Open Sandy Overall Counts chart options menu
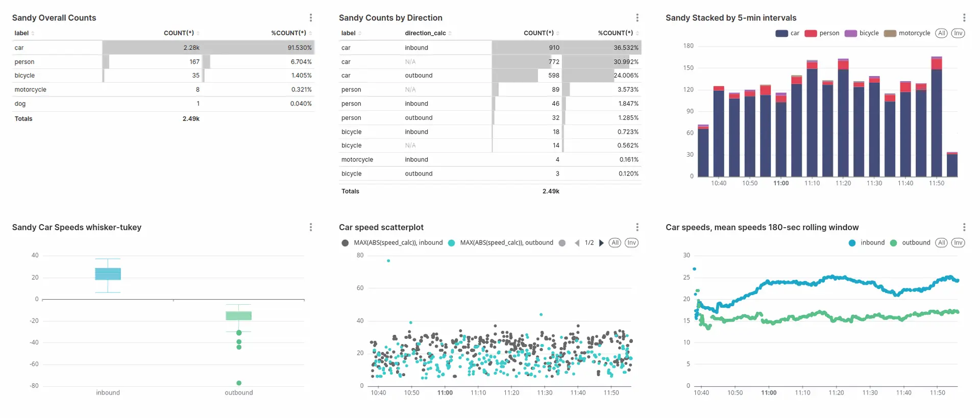 [311, 18]
